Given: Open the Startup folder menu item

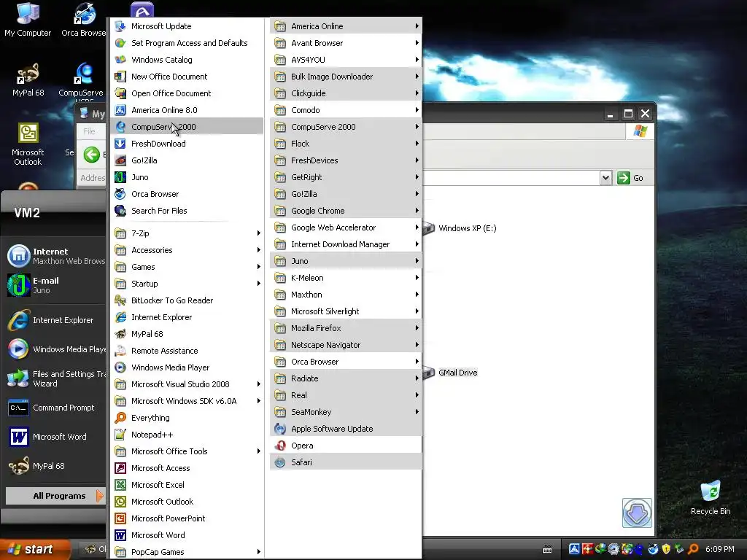Looking at the screenshot, I should (x=187, y=284).
